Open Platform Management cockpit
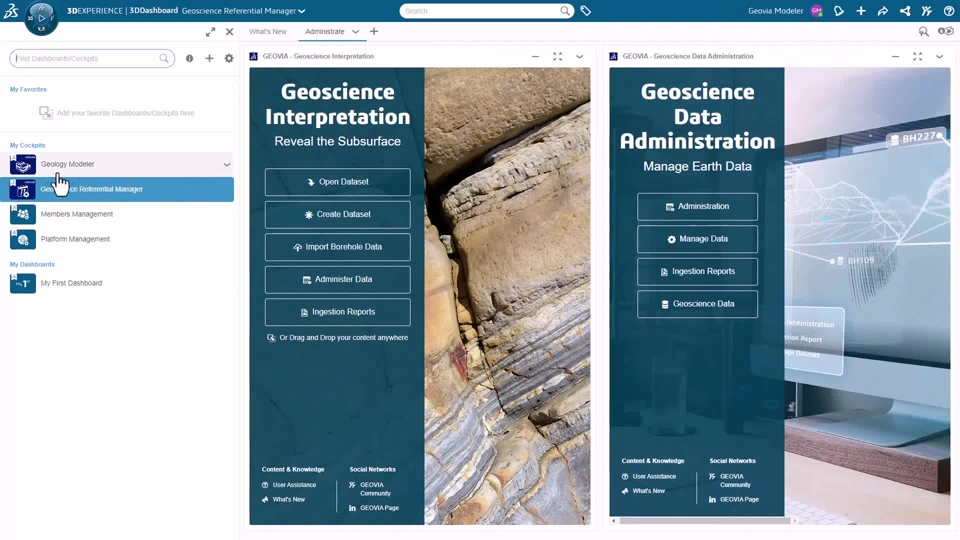Screen dimensions: 960x540 [116, 239]
